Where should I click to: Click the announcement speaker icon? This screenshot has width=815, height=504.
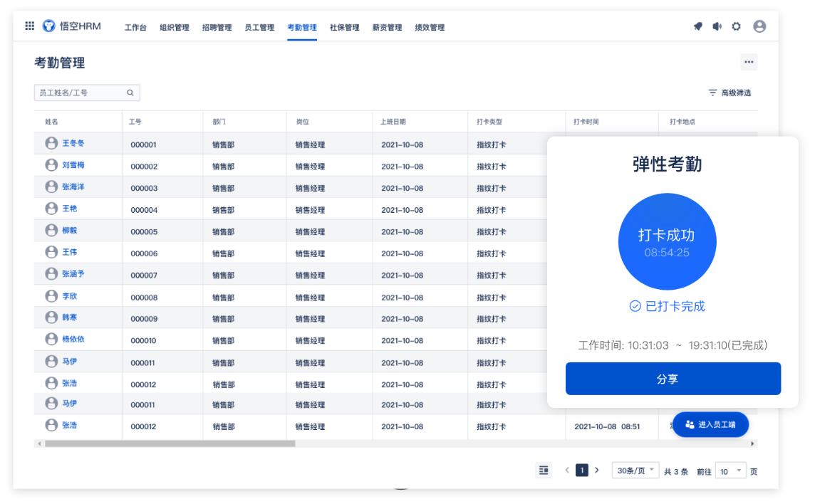(x=717, y=26)
